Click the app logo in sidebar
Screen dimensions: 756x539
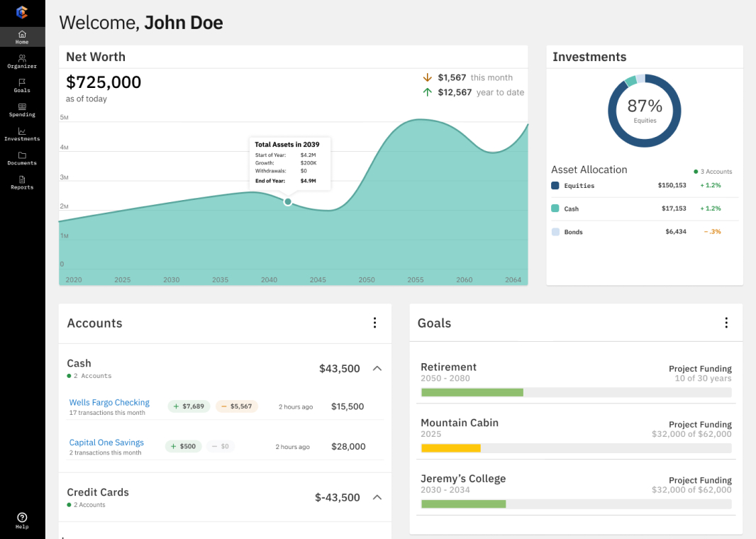pos(22,12)
